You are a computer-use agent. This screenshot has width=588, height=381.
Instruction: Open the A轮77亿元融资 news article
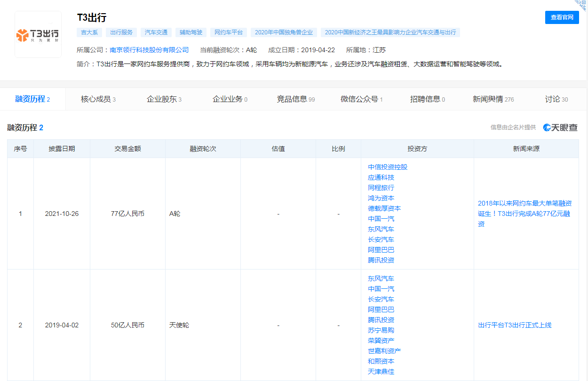(x=525, y=214)
